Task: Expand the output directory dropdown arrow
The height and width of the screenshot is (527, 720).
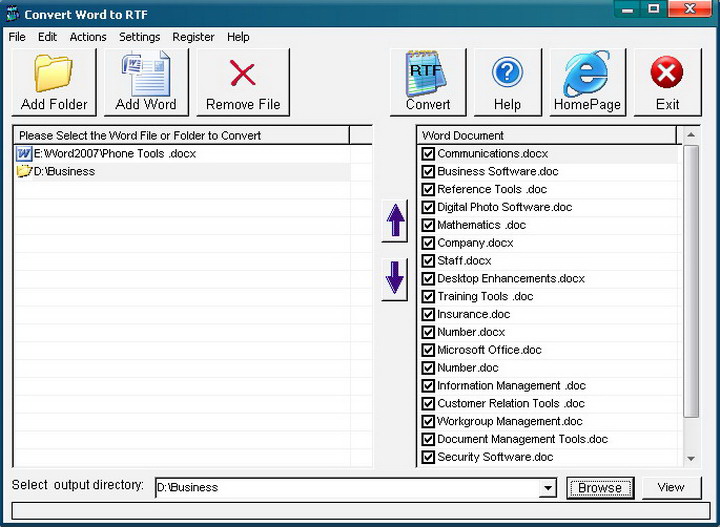Action: click(x=547, y=488)
